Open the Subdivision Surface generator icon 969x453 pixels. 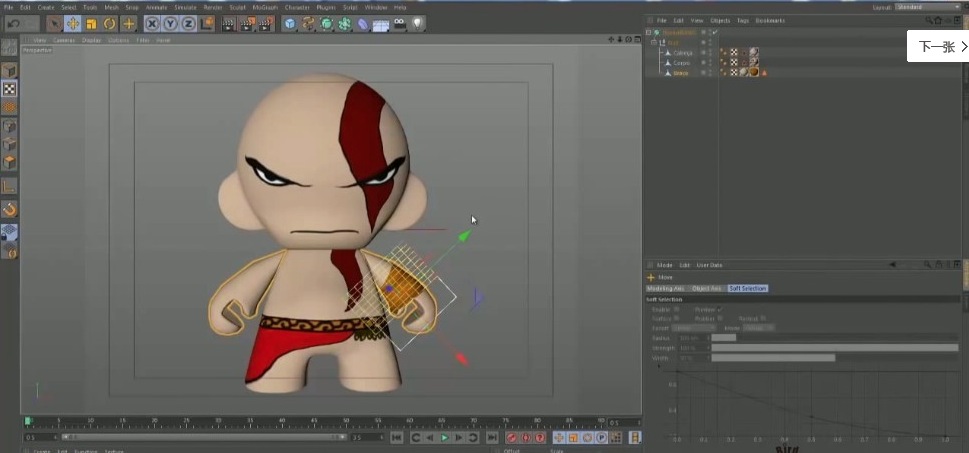[326, 24]
